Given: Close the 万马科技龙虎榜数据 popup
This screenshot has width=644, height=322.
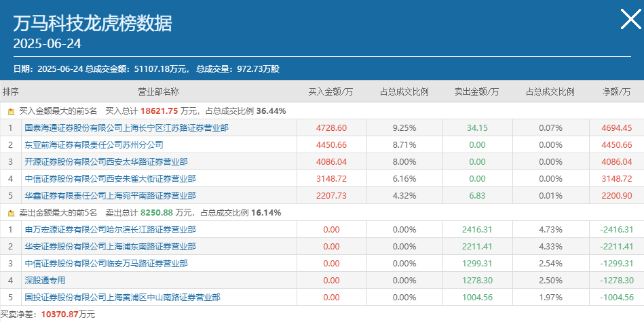Looking at the screenshot, I should tap(631, 19).
